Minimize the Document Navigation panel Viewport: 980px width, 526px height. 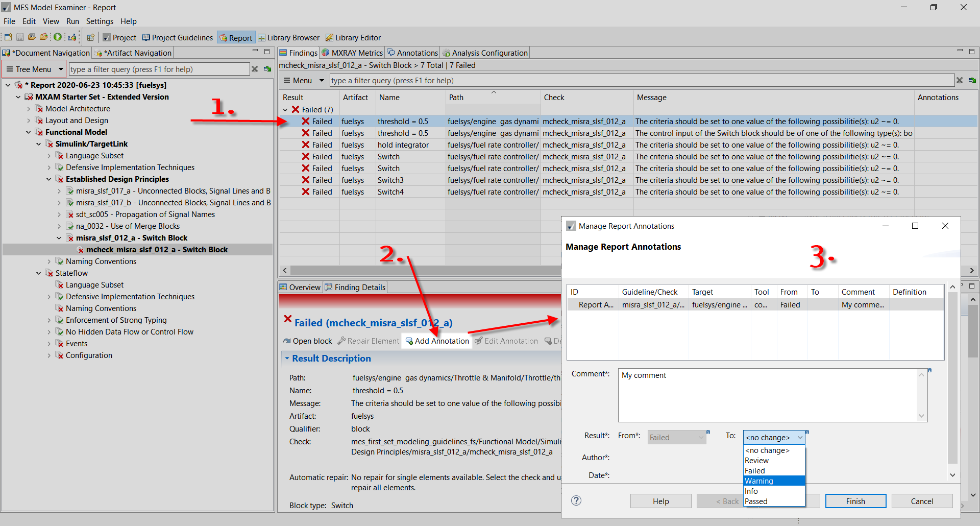(255, 52)
